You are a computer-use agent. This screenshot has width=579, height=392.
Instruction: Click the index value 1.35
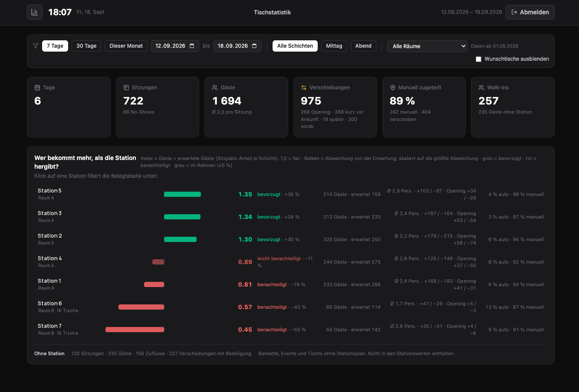245,194
